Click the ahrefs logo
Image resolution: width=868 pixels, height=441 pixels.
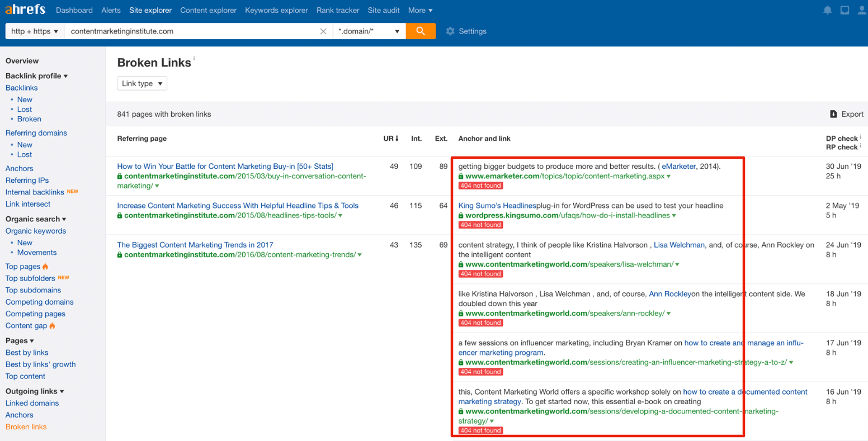tap(25, 10)
